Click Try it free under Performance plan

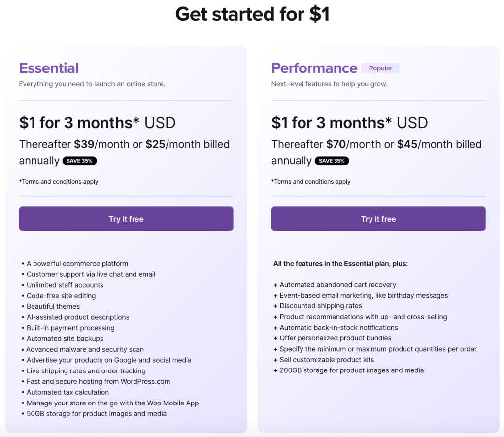tap(378, 219)
